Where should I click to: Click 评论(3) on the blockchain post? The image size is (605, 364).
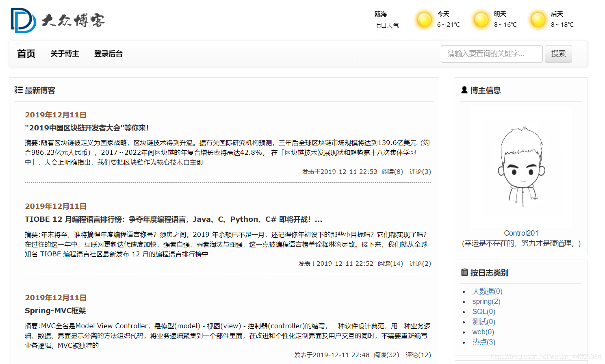pos(421,172)
